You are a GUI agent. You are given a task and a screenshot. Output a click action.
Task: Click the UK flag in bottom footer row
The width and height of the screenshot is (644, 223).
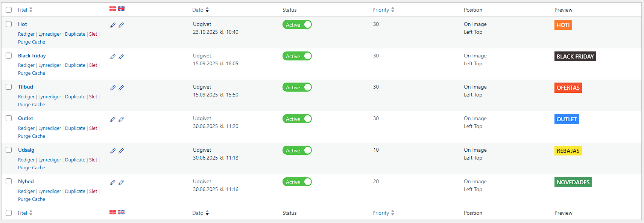tap(121, 212)
